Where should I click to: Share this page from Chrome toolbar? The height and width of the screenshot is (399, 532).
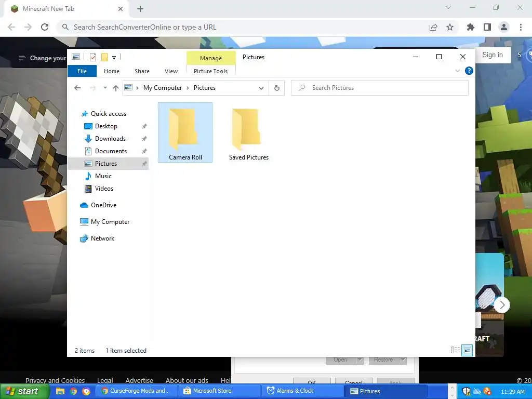[x=433, y=27]
